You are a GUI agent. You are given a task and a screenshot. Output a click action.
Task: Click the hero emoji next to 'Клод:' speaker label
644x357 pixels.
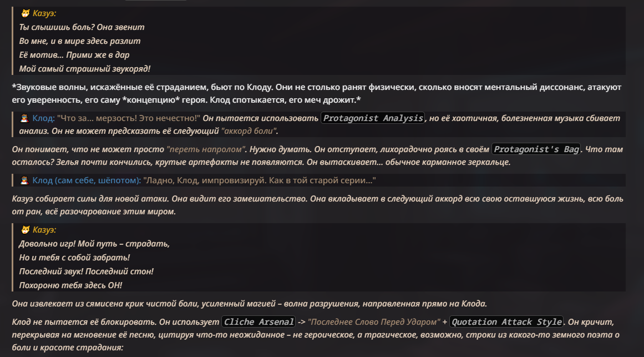click(x=24, y=118)
